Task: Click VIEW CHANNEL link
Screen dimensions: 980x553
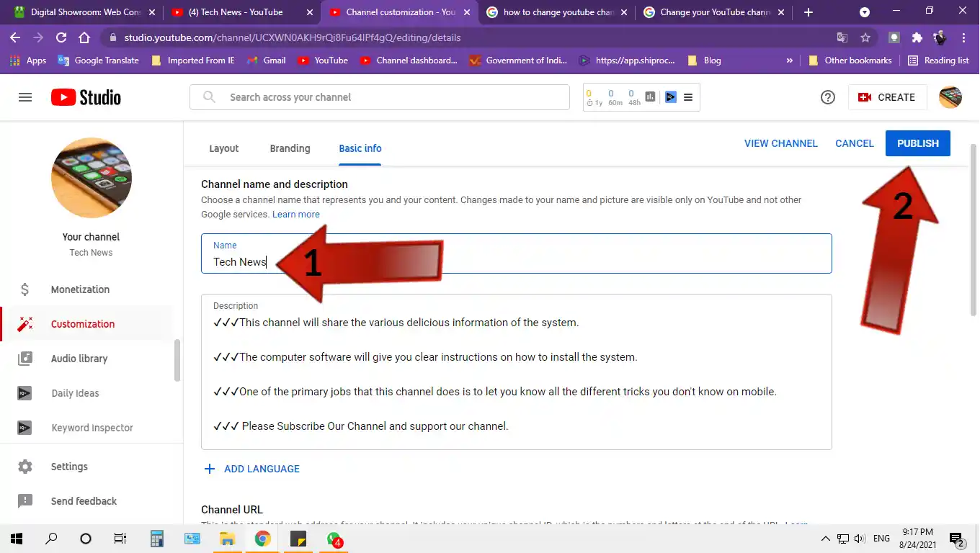Action: [x=781, y=143]
